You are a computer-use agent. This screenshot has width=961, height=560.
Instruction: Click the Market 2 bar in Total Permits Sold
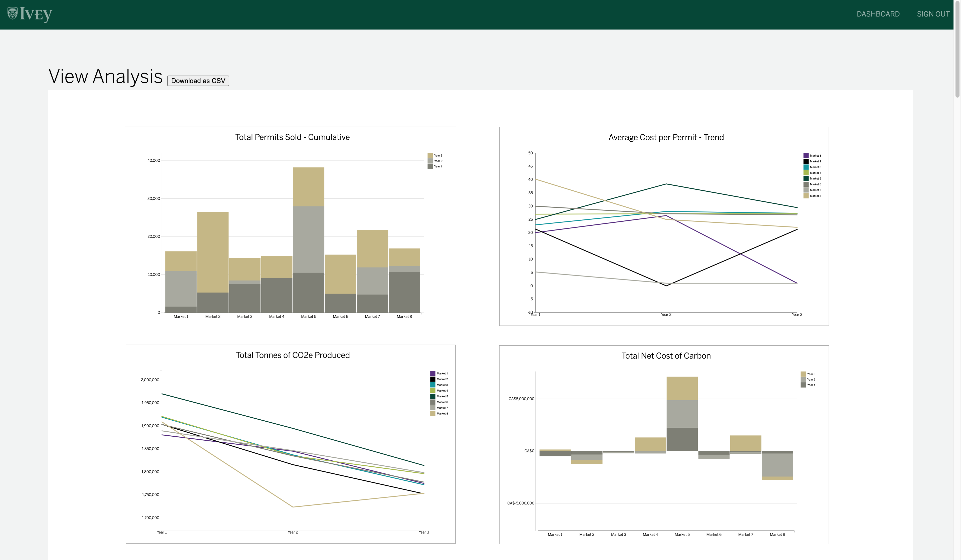click(x=213, y=263)
